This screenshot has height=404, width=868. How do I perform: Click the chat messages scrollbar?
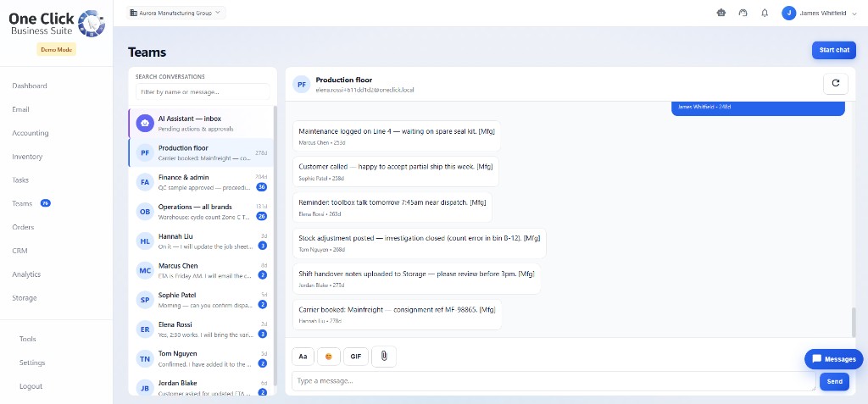853,322
